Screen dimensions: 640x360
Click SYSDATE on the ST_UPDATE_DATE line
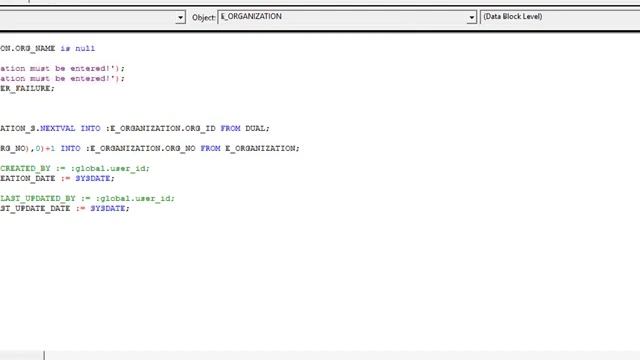point(108,208)
